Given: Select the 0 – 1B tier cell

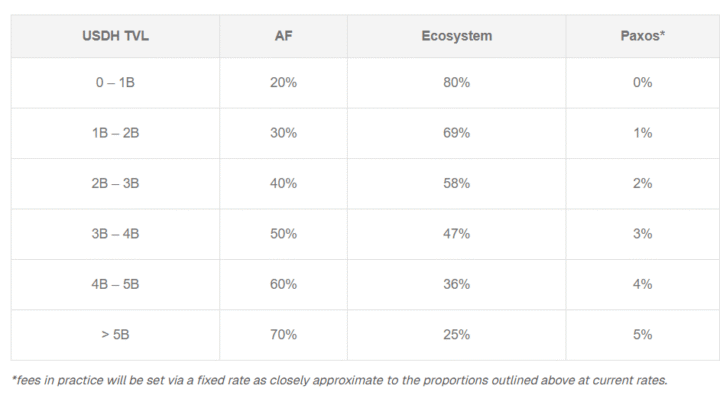Looking at the screenshot, I should tap(115, 83).
